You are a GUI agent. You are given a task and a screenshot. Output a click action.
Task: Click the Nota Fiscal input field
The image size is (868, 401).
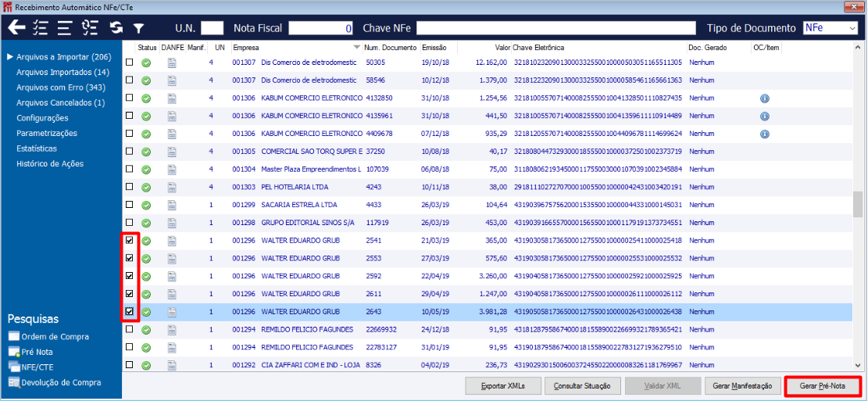[321, 28]
